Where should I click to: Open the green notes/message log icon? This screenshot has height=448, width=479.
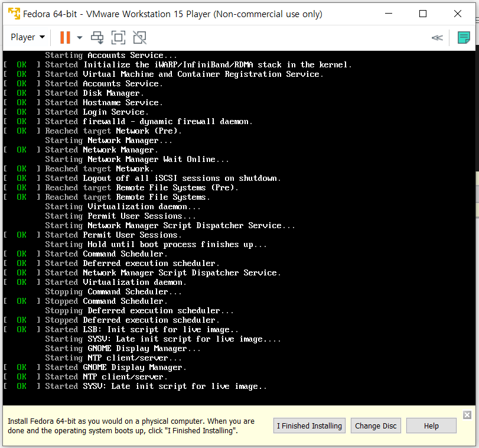464,38
